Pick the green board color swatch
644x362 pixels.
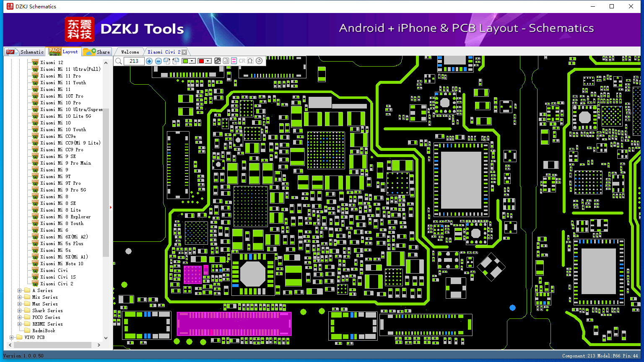(x=186, y=61)
